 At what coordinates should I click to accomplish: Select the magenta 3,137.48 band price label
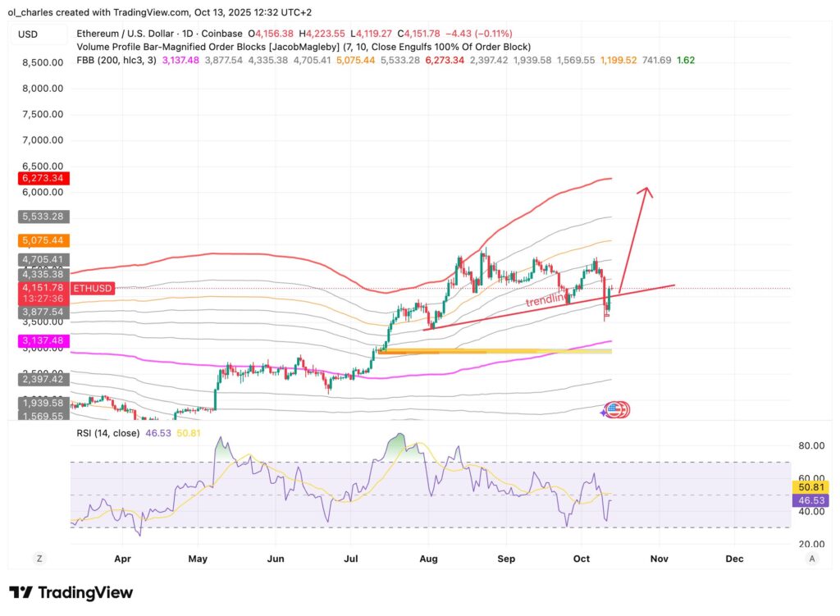[x=43, y=340]
